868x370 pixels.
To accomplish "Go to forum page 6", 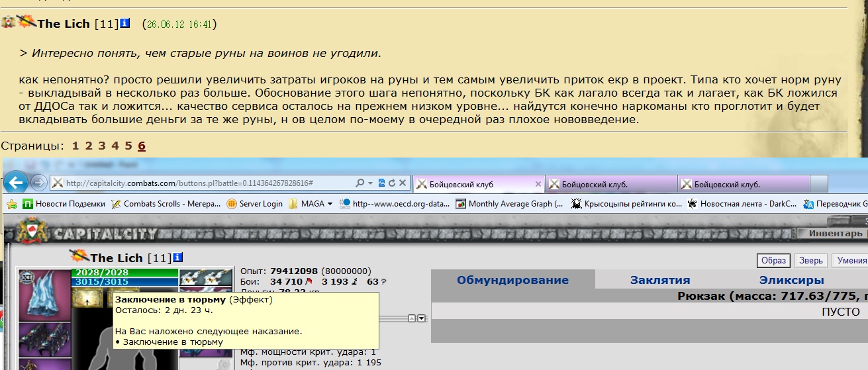I will click(142, 146).
